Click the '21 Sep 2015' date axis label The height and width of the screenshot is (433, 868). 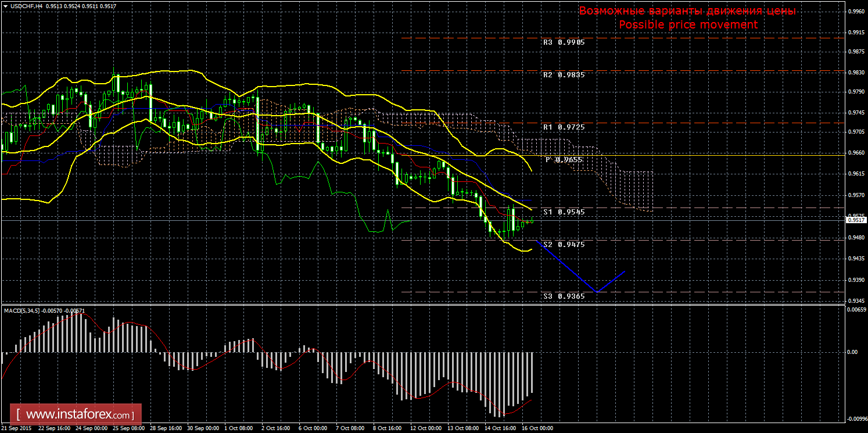(17, 428)
